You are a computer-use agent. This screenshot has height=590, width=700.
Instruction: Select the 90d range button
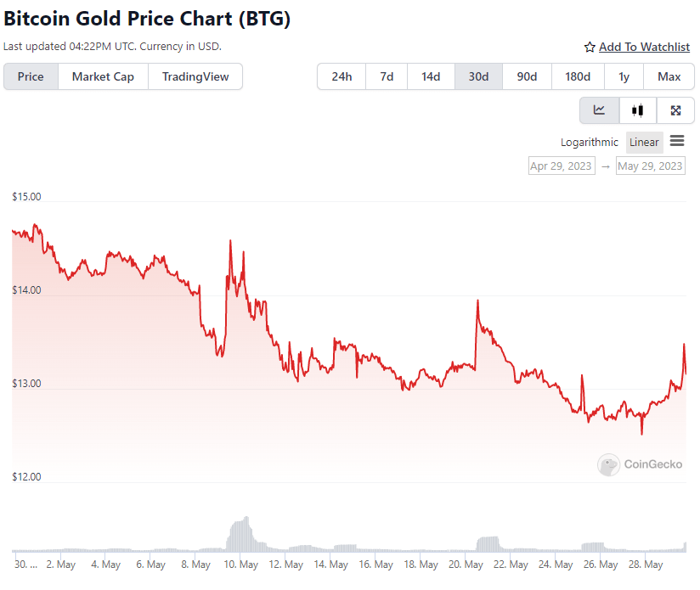(527, 76)
